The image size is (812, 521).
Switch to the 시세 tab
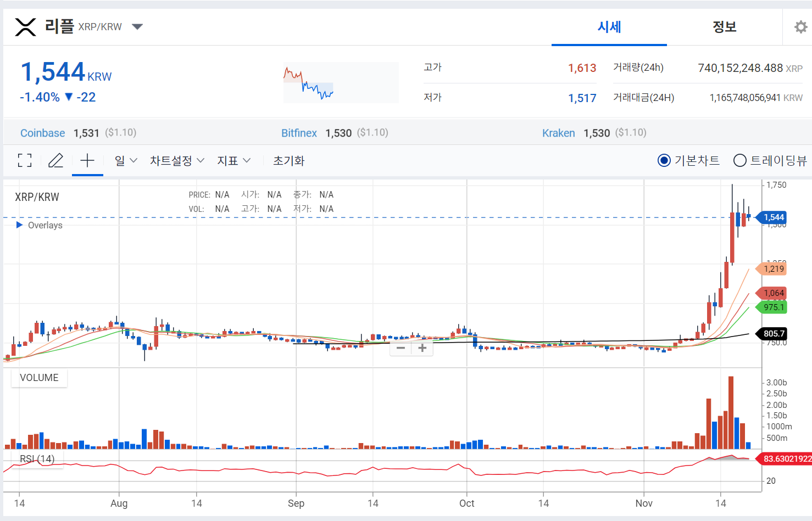point(609,27)
